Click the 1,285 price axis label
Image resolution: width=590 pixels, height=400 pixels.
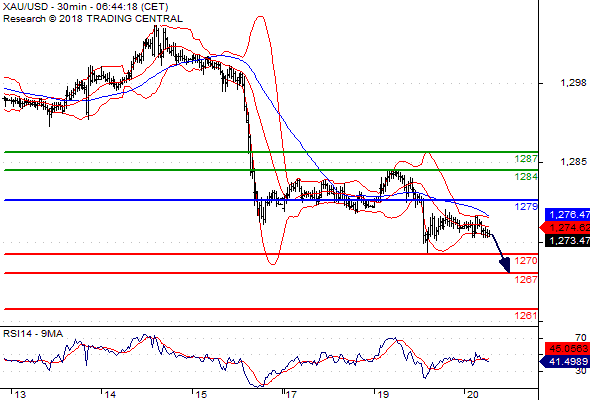click(573, 162)
